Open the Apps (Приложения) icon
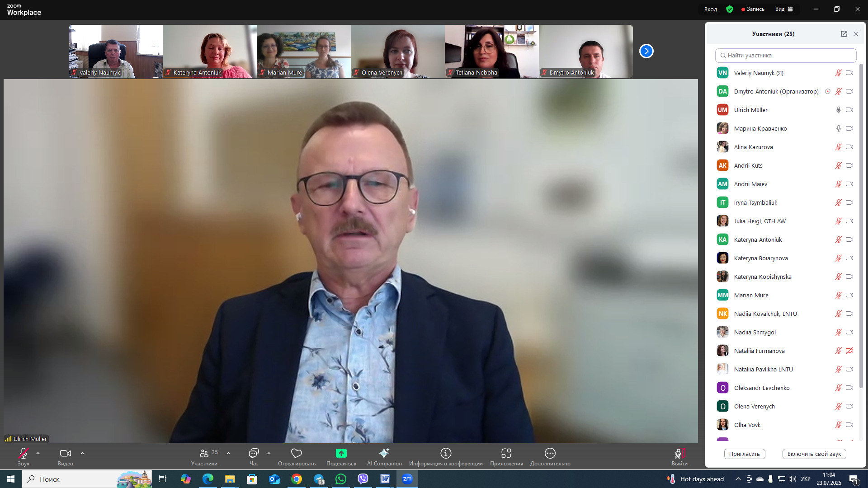The height and width of the screenshot is (488, 868). 506,453
